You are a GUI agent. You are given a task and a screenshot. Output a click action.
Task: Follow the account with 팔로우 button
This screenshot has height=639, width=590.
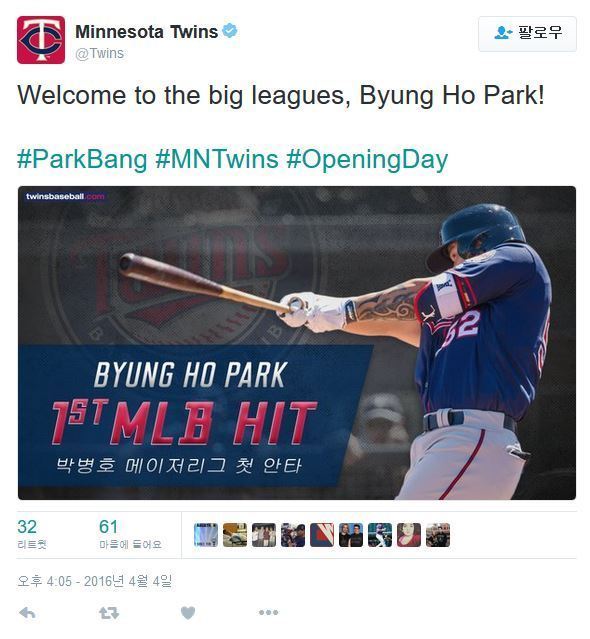(527, 34)
